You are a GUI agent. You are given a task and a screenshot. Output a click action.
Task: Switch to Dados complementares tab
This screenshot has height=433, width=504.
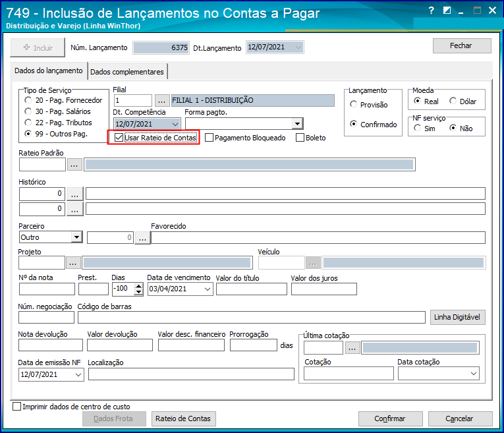click(127, 72)
